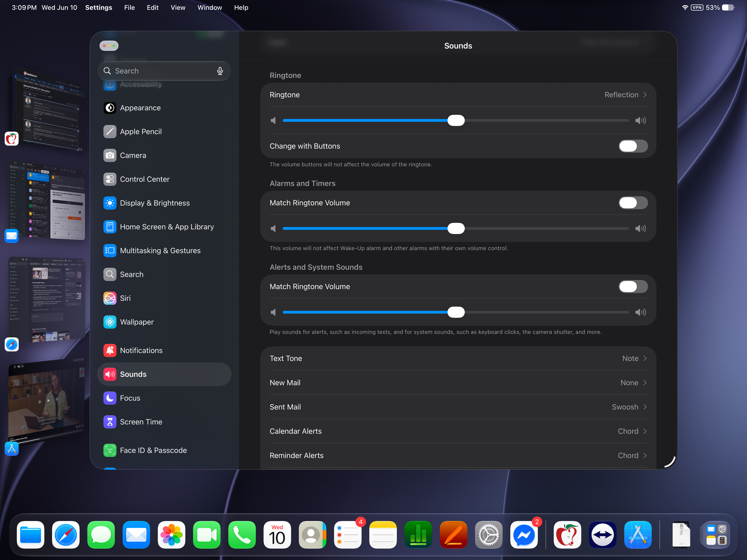This screenshot has height=560, width=747.
Task: Open the File menu
Action: click(x=129, y=7)
